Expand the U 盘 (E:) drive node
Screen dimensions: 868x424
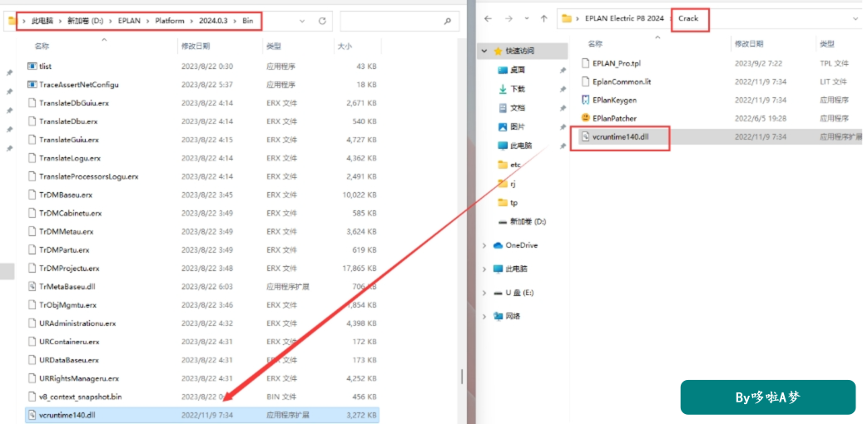(485, 293)
